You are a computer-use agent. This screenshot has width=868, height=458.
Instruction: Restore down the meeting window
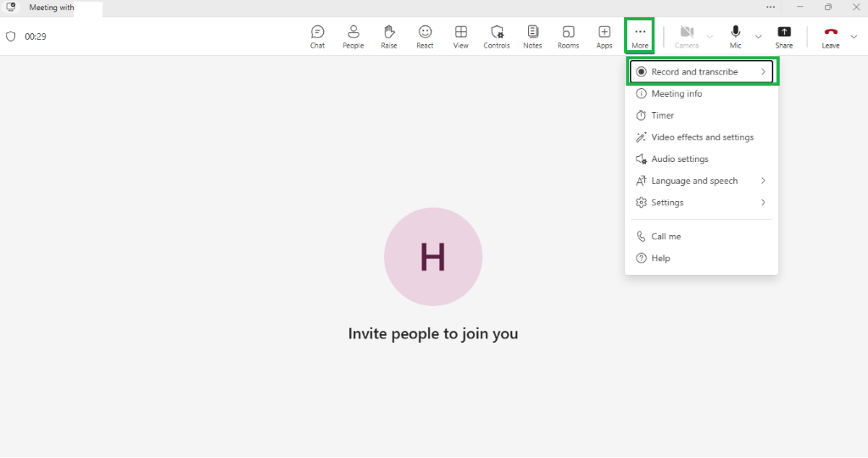[828, 7]
